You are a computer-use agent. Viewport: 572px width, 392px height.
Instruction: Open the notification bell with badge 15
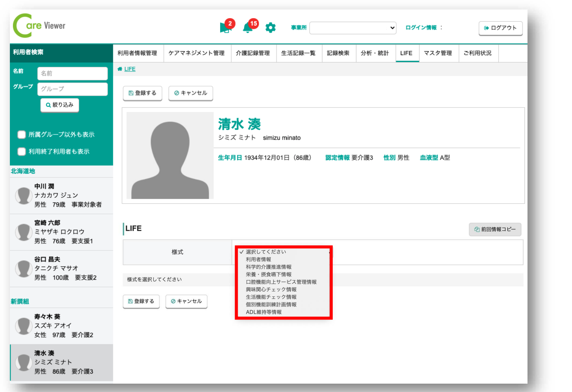248,28
